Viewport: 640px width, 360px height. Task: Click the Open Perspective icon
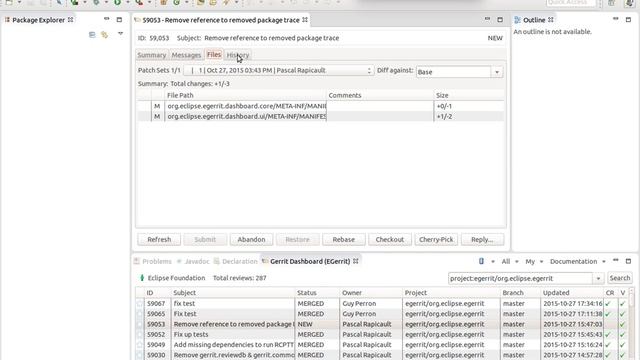tap(611, 3)
